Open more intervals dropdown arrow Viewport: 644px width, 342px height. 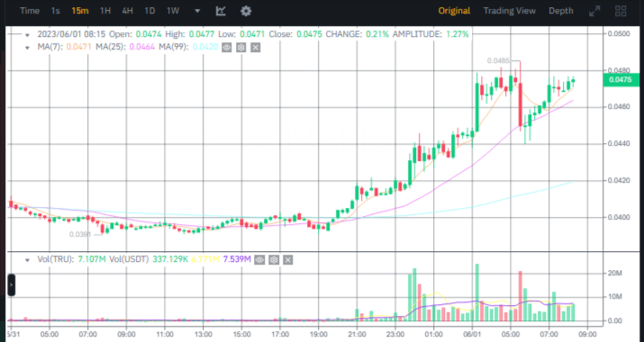click(197, 11)
